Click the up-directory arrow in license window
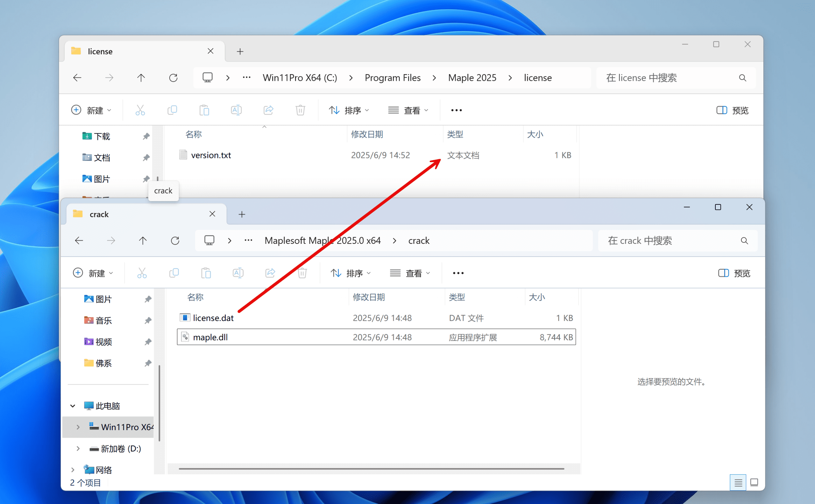This screenshot has height=504, width=815. pos(141,78)
